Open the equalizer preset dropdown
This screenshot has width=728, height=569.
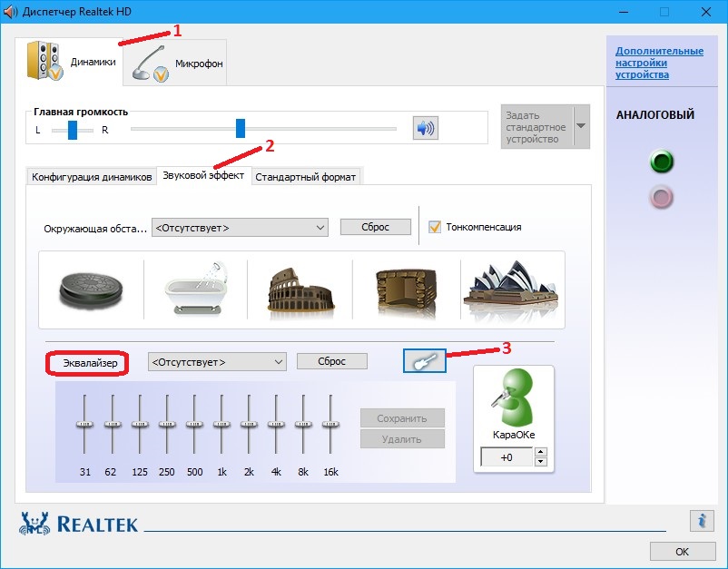coord(217,362)
